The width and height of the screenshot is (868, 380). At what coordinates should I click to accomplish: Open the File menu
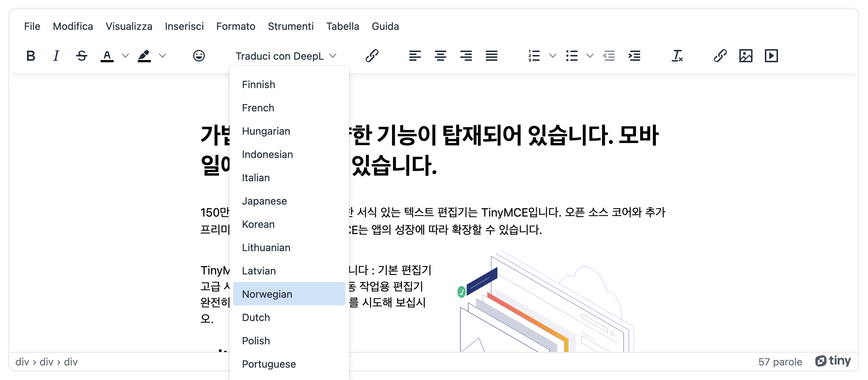[x=32, y=26]
